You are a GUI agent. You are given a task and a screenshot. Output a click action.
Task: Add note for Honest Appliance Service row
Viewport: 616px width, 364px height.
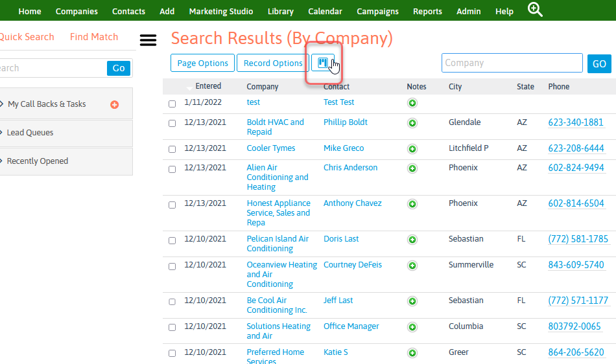click(x=412, y=204)
